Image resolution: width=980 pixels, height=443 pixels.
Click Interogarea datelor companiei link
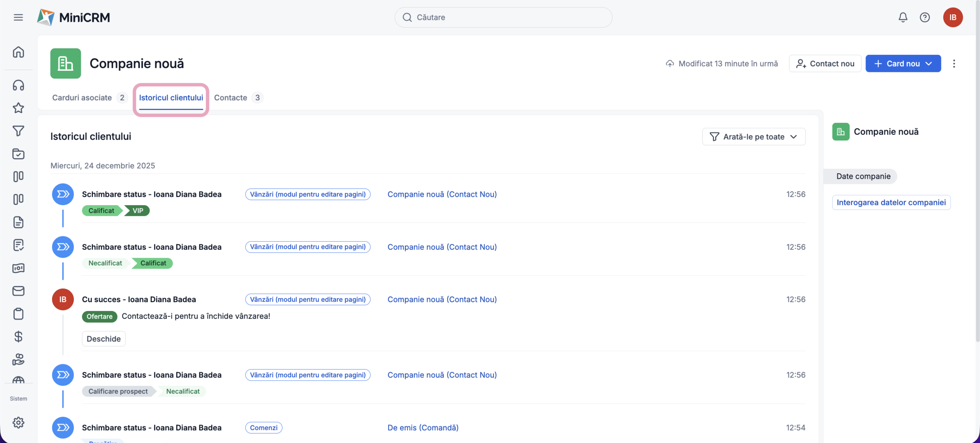tap(891, 203)
